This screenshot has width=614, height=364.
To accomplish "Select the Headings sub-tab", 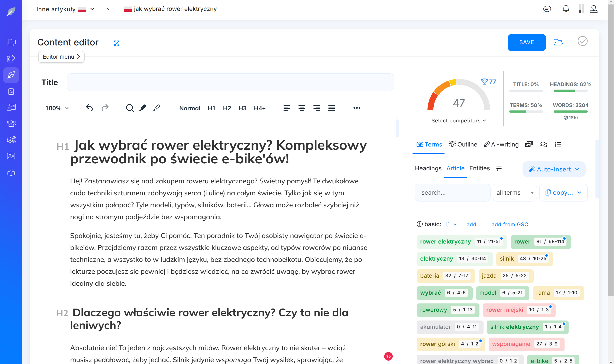I will coord(428,168).
